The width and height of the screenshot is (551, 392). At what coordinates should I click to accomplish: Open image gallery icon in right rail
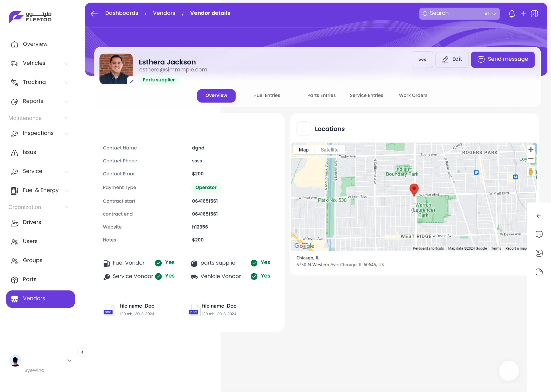pyautogui.click(x=539, y=253)
